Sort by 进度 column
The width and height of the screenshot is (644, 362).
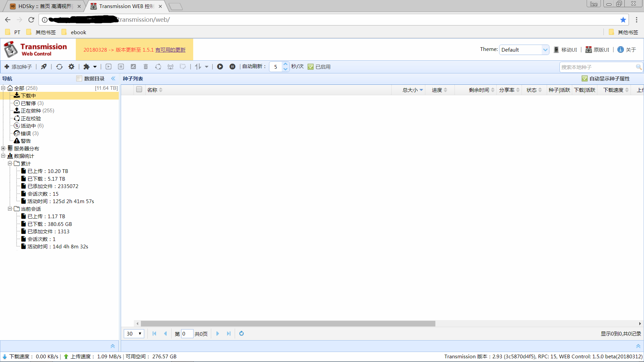click(x=439, y=90)
